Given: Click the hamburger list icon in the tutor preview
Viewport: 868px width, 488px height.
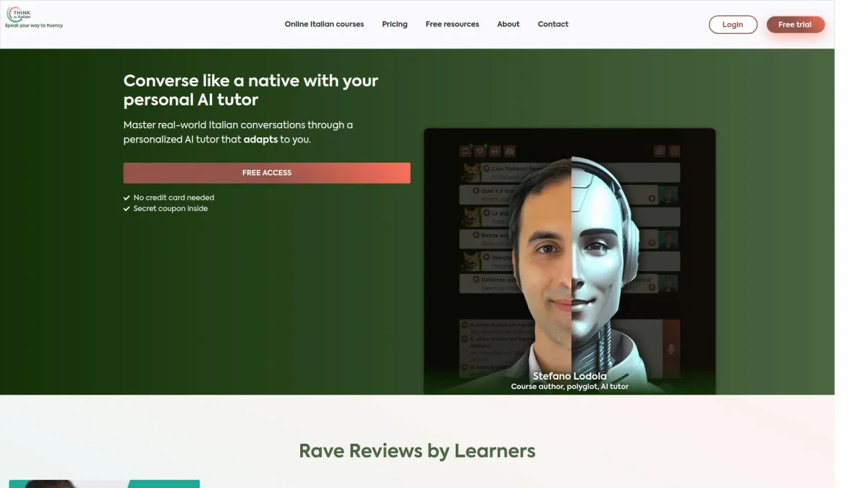Looking at the screenshot, I should click(659, 151).
